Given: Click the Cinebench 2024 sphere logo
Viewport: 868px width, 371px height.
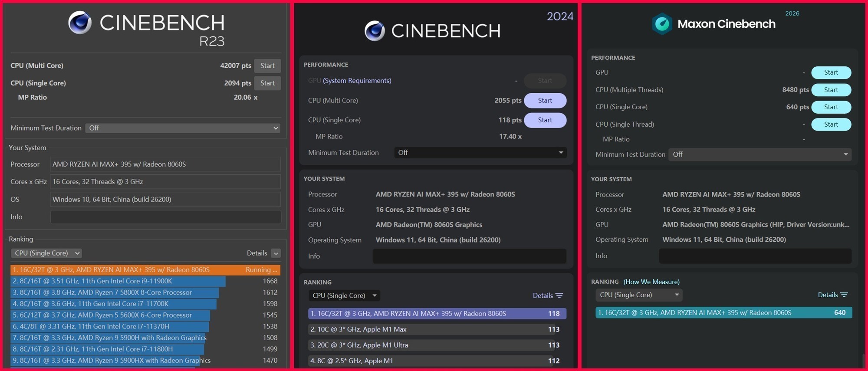Looking at the screenshot, I should 375,30.
